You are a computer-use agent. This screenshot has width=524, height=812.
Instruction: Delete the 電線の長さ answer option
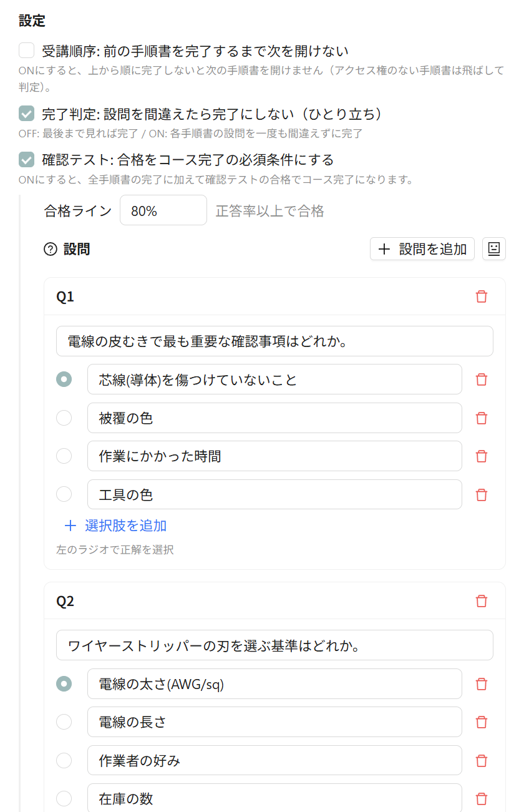click(x=481, y=722)
